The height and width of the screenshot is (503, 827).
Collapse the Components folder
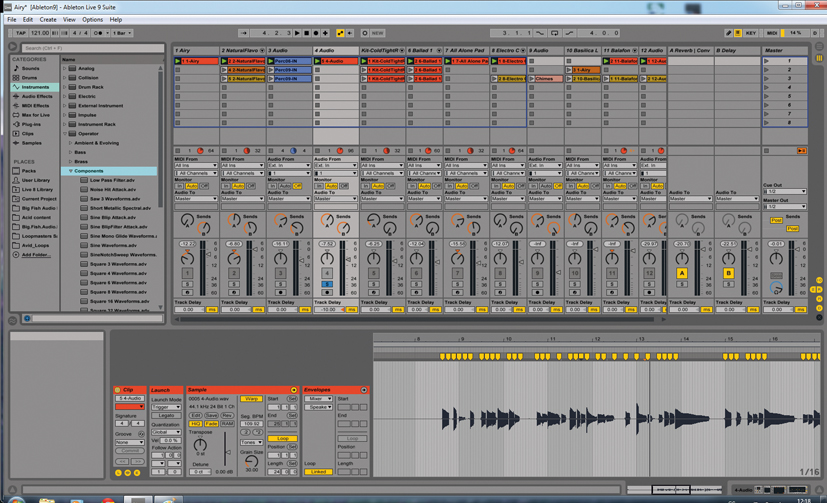pos(70,171)
